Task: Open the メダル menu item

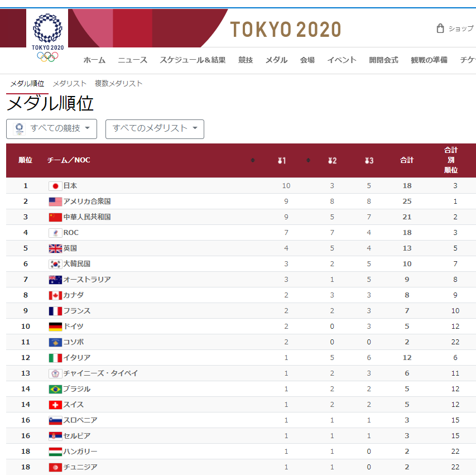Action: tap(276, 60)
